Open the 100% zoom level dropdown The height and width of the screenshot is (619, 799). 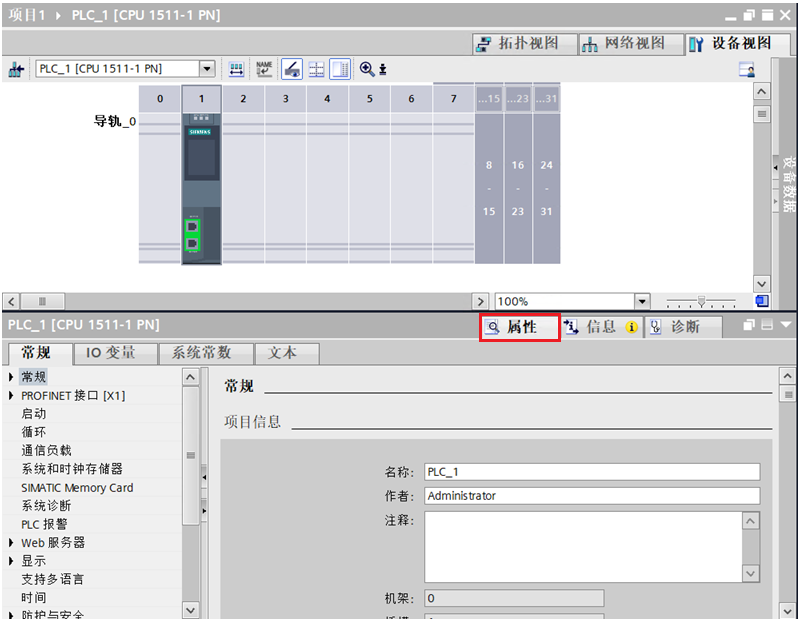642,301
